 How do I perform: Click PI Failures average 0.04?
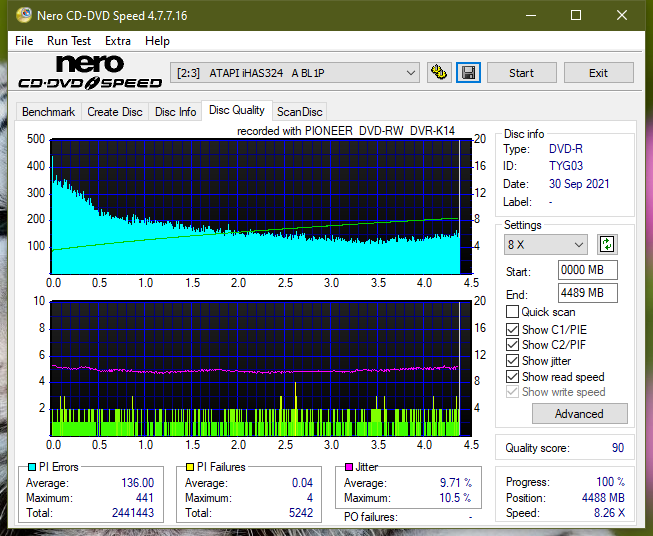(x=302, y=483)
